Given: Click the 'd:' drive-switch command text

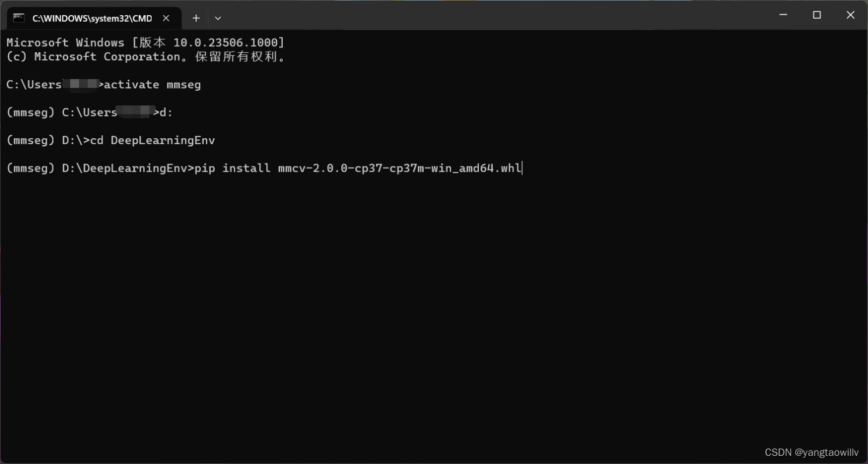Looking at the screenshot, I should click(x=164, y=112).
